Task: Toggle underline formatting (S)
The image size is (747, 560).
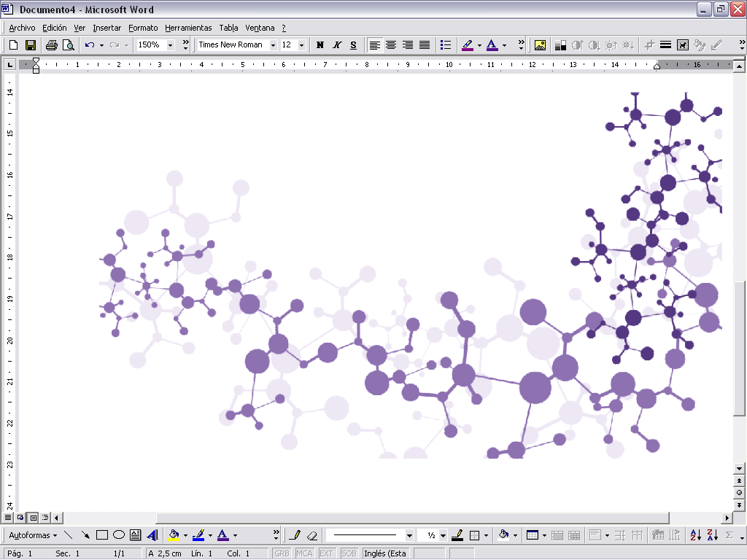Action: pos(354,45)
